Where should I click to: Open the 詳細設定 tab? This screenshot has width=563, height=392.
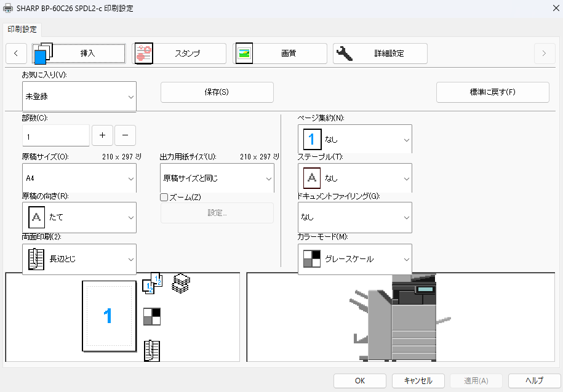380,54
